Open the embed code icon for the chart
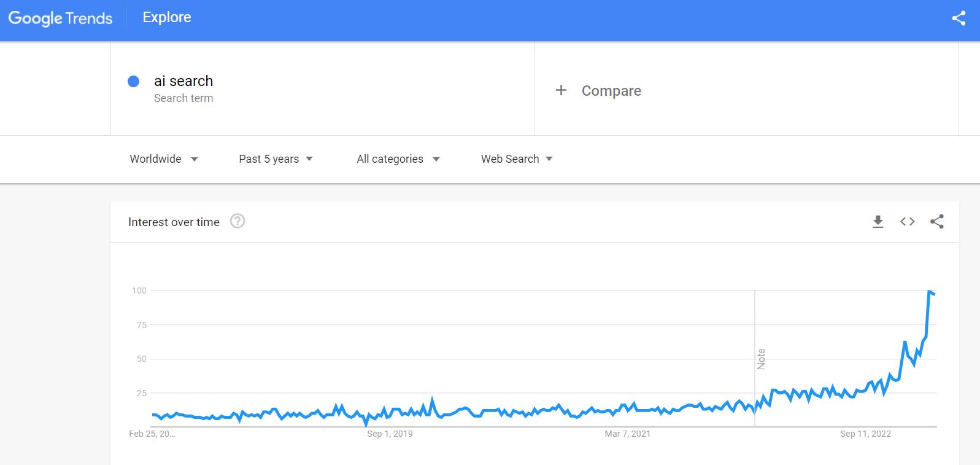This screenshot has width=980, height=465. tap(907, 222)
